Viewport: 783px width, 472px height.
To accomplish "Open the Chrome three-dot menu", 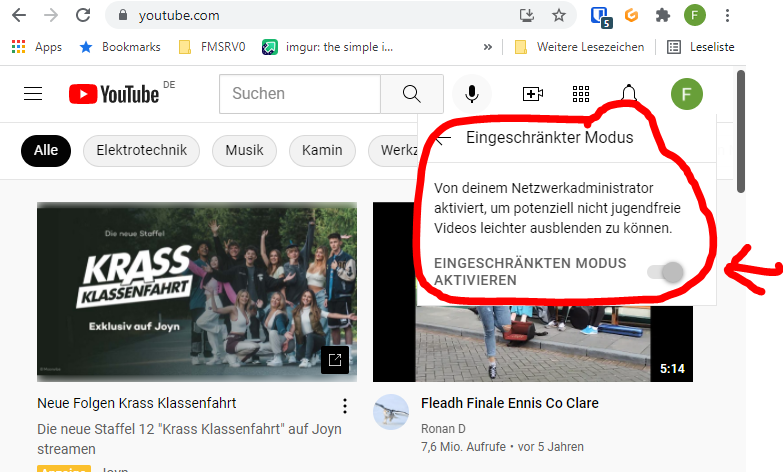I will coord(727,15).
